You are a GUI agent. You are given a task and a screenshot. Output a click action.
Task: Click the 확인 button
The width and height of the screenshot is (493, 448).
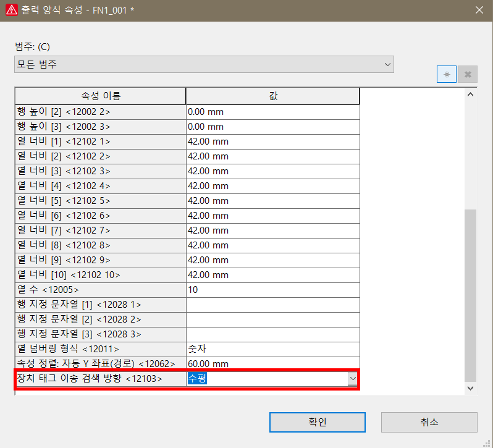click(318, 422)
